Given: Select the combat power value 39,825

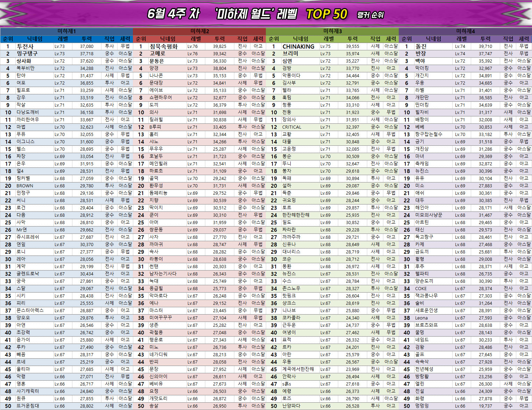Looking at the screenshot, I should coord(220,46).
